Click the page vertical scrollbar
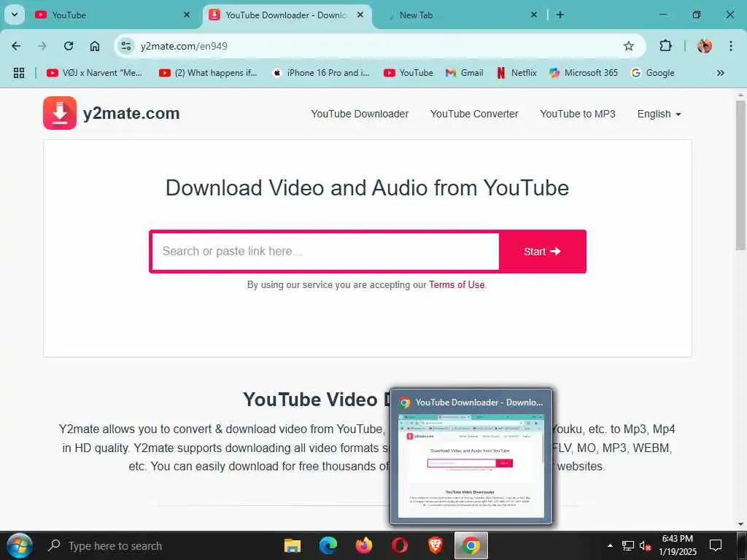The image size is (747, 560). click(x=740, y=175)
